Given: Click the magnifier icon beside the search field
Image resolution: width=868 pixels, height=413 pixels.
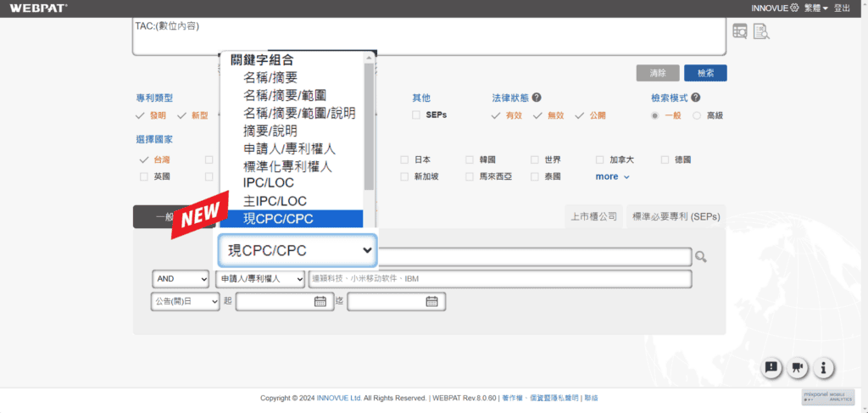Looking at the screenshot, I should 701,257.
